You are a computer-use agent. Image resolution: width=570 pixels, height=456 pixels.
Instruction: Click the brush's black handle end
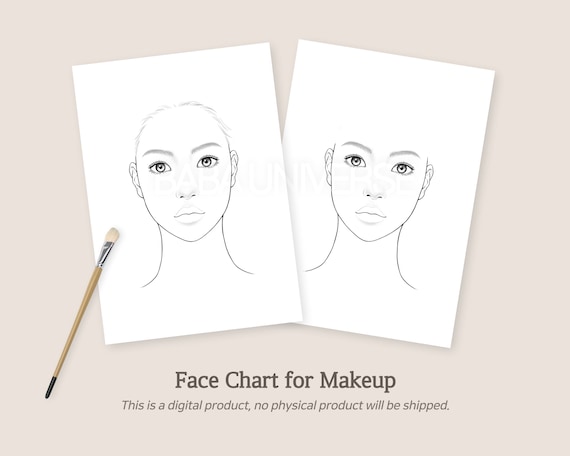click(x=50, y=387)
